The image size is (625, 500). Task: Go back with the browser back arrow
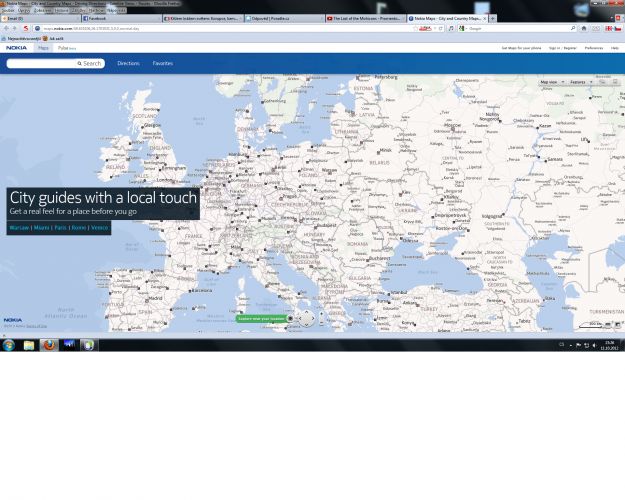[6, 28]
